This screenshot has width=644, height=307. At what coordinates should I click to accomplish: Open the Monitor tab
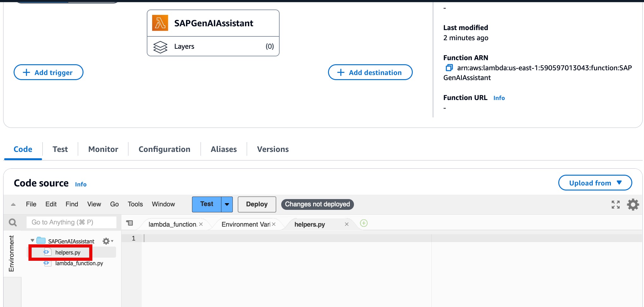pyautogui.click(x=103, y=149)
